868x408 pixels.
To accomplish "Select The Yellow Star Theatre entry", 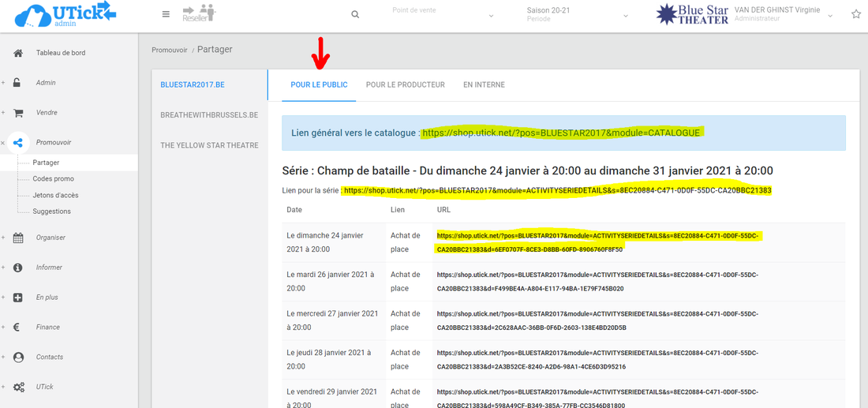I will [209, 146].
